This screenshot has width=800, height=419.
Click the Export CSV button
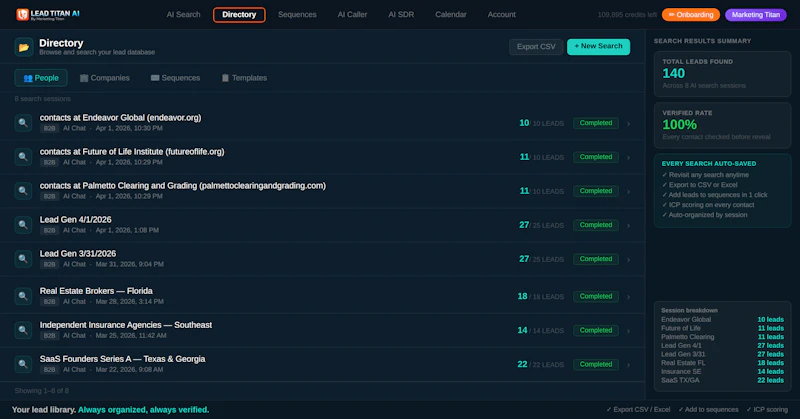click(536, 47)
